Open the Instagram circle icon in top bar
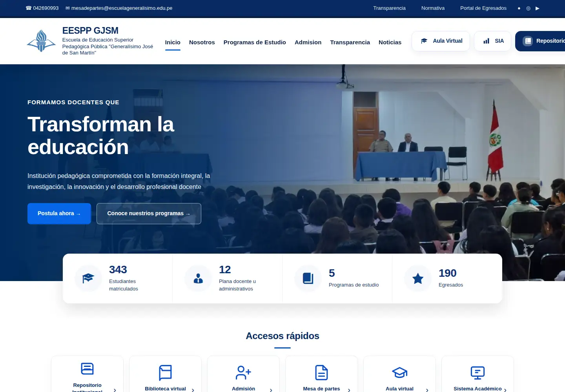The width and height of the screenshot is (565, 392). 528,8
